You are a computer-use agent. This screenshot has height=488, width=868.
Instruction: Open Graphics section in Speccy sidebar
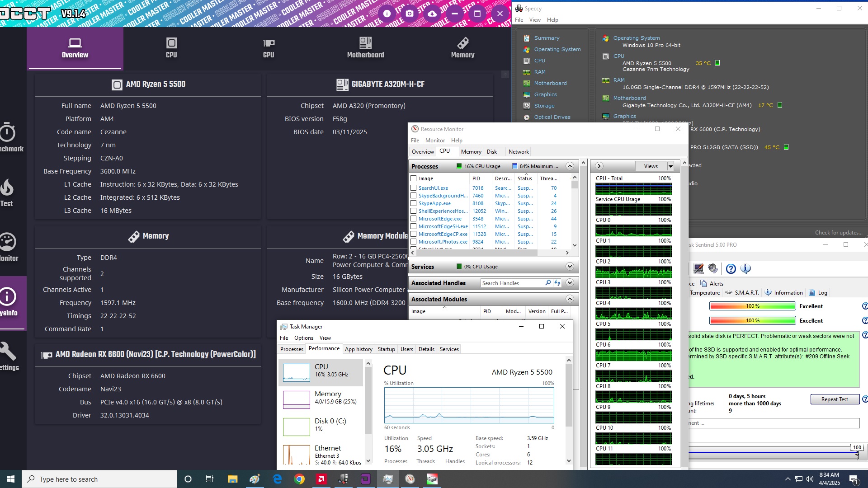coord(545,94)
